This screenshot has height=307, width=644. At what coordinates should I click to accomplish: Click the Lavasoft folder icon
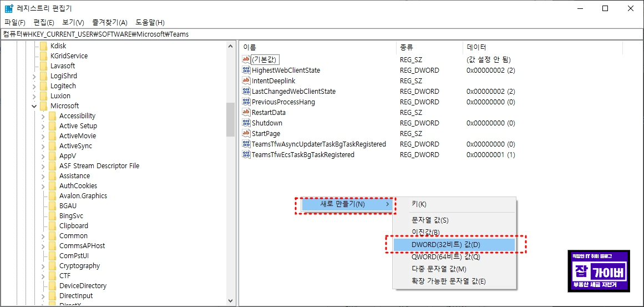click(43, 66)
